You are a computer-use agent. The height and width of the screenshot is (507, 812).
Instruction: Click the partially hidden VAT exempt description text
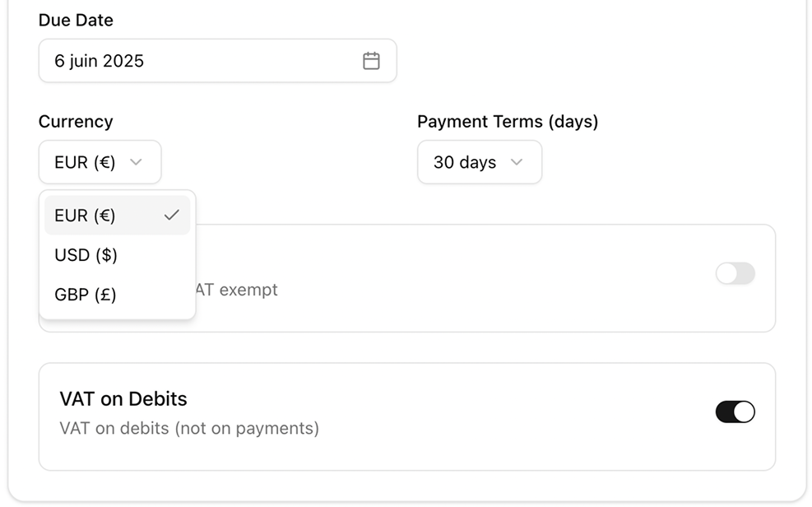coord(237,290)
